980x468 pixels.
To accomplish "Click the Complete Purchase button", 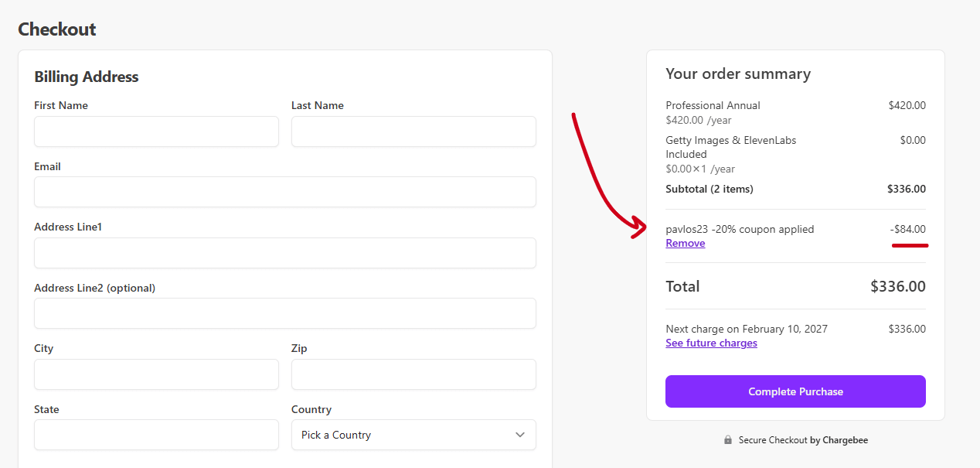I will 795,391.
